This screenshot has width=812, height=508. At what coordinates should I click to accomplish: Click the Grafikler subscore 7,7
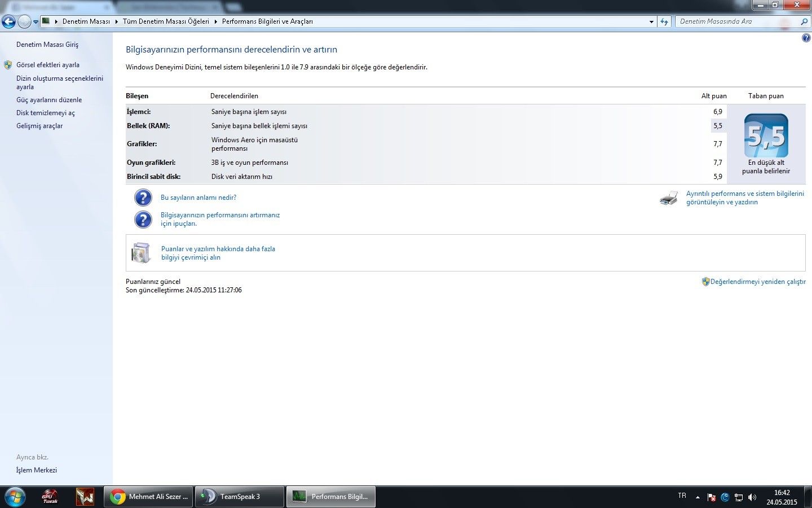718,144
